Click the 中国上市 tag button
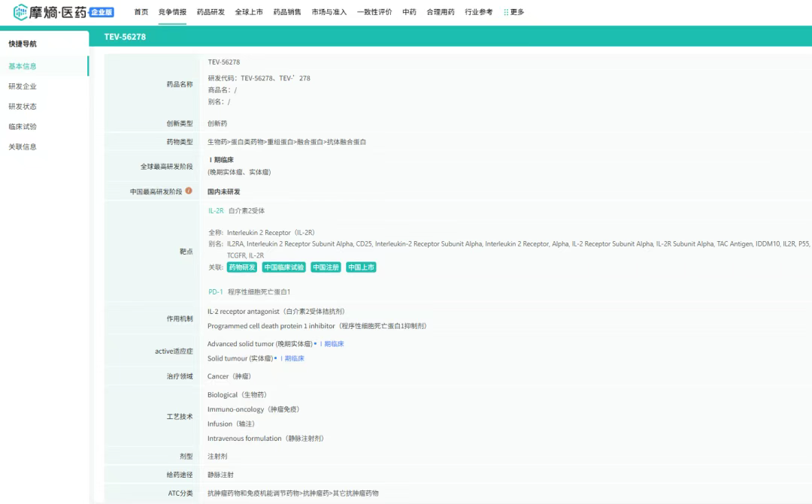 pyautogui.click(x=361, y=267)
